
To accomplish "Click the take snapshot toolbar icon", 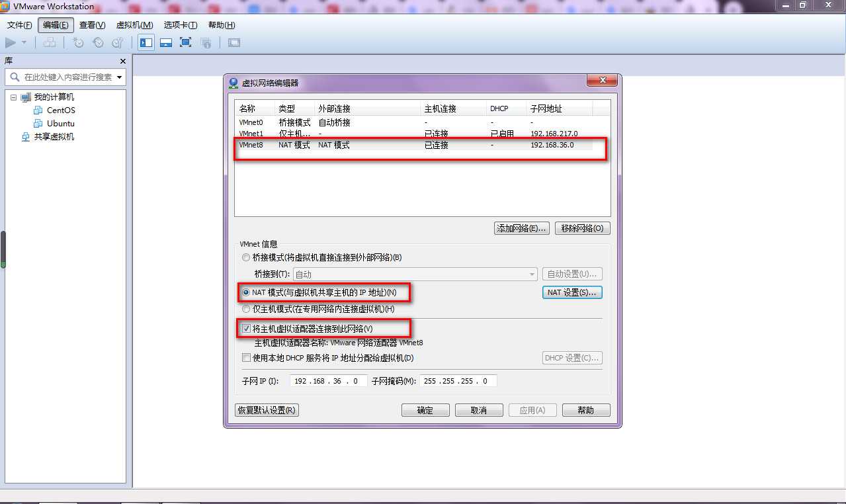I will tap(78, 42).
